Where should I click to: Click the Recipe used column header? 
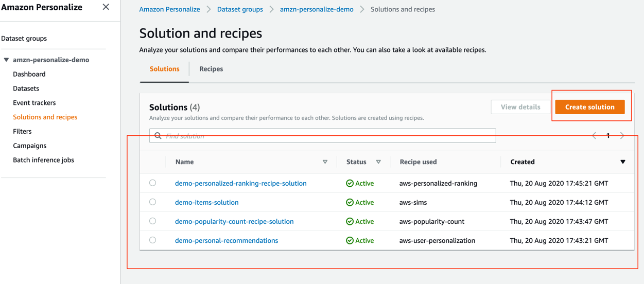[x=418, y=162]
